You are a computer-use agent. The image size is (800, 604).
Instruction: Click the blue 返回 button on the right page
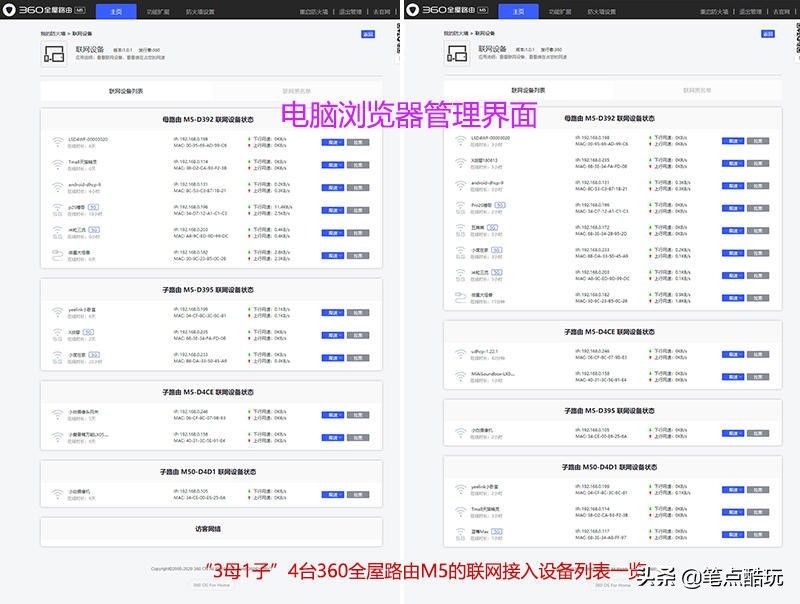pos(767,33)
